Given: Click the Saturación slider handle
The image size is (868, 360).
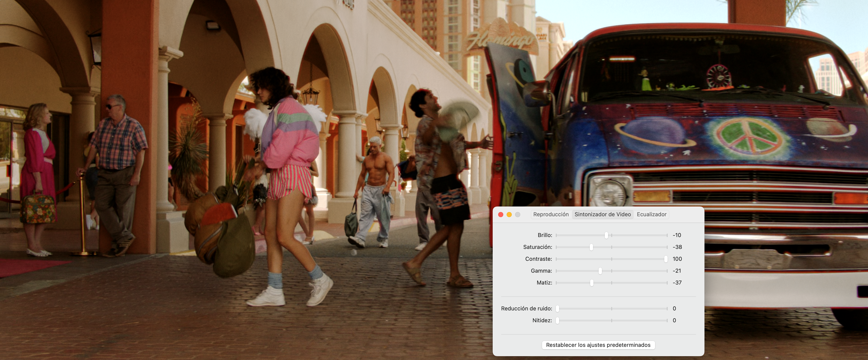Looking at the screenshot, I should pos(591,247).
